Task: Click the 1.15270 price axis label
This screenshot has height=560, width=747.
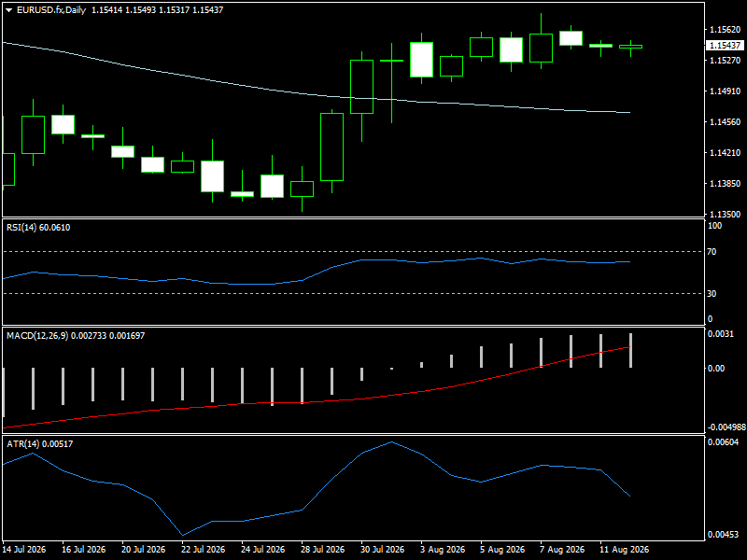Action: pos(726,61)
